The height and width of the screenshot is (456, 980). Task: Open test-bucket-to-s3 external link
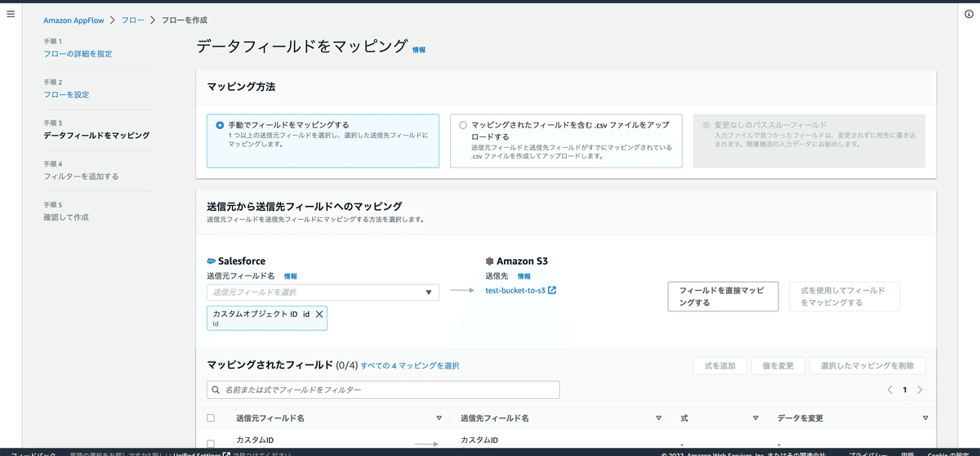pyautogui.click(x=521, y=290)
